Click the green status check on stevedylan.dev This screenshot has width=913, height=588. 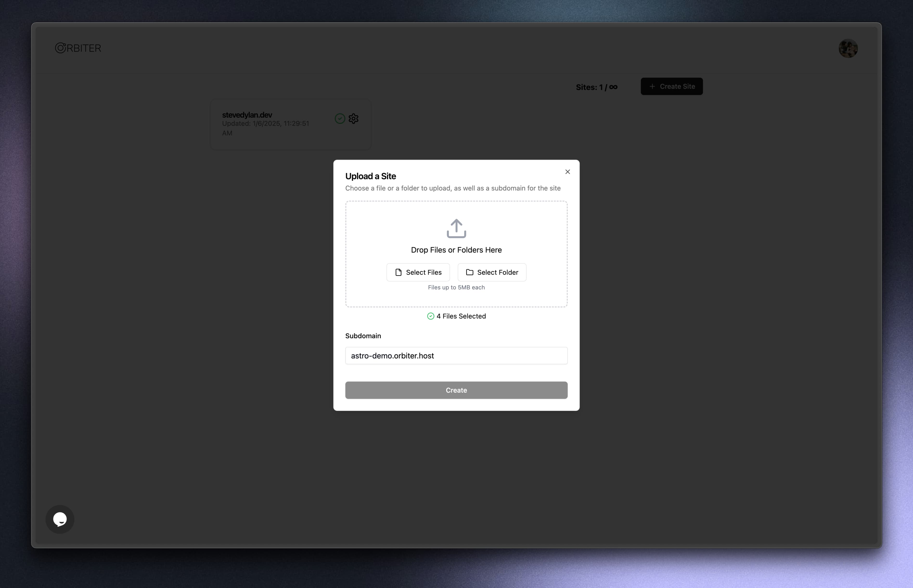(340, 119)
